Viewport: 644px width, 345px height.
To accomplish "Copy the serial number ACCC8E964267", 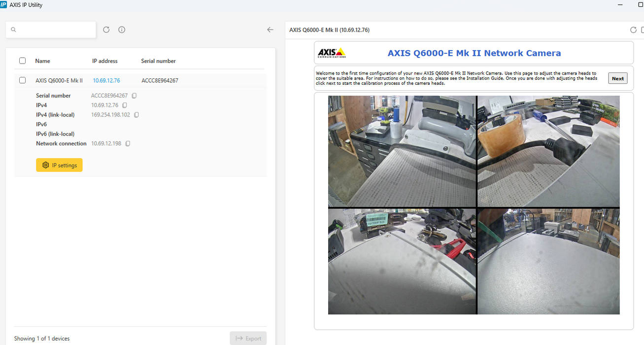I will pyautogui.click(x=134, y=96).
